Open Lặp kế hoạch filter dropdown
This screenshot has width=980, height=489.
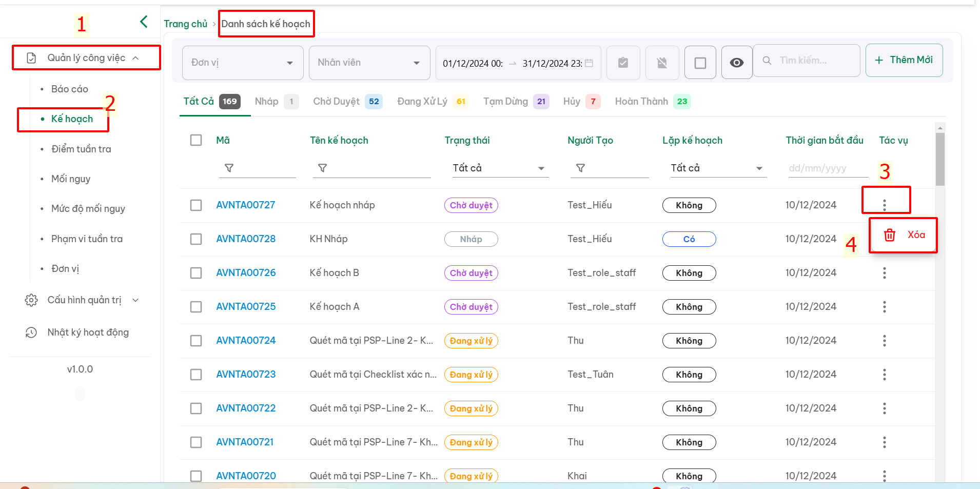pos(718,168)
